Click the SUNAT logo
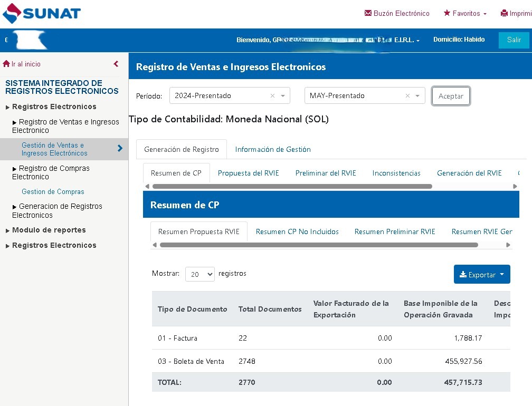The height and width of the screenshot is (406, 532). tap(41, 13)
